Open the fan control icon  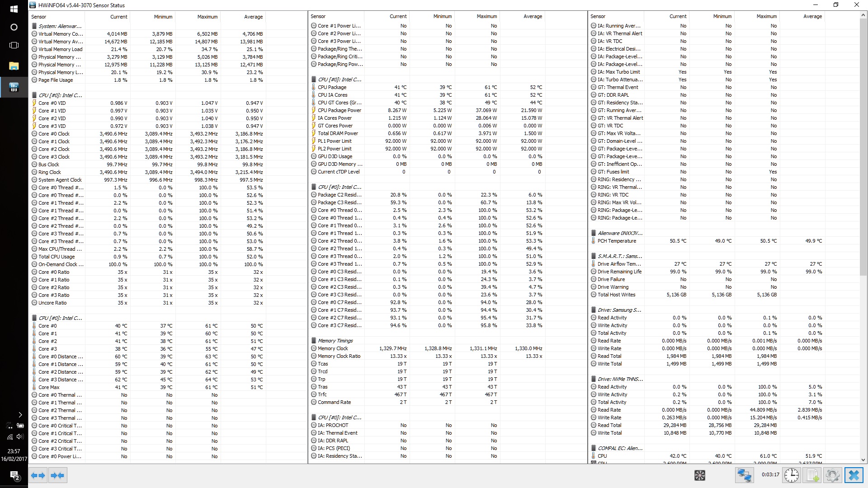coord(699,475)
